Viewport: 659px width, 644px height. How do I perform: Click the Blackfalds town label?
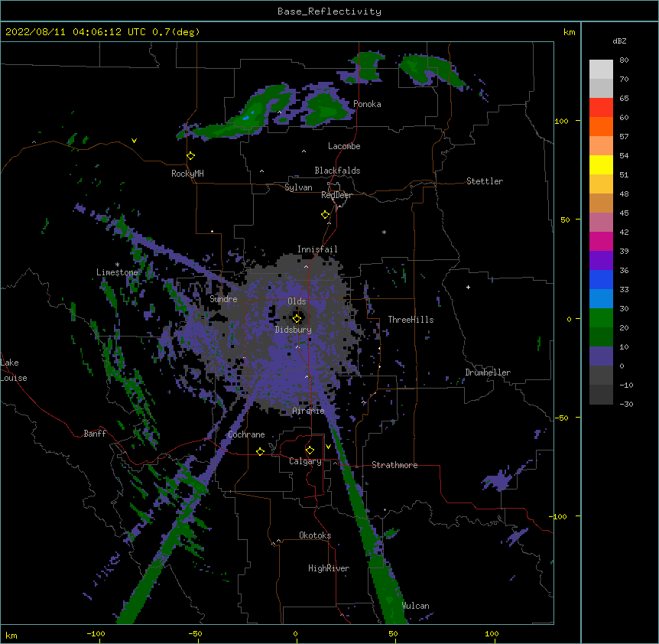337,171
